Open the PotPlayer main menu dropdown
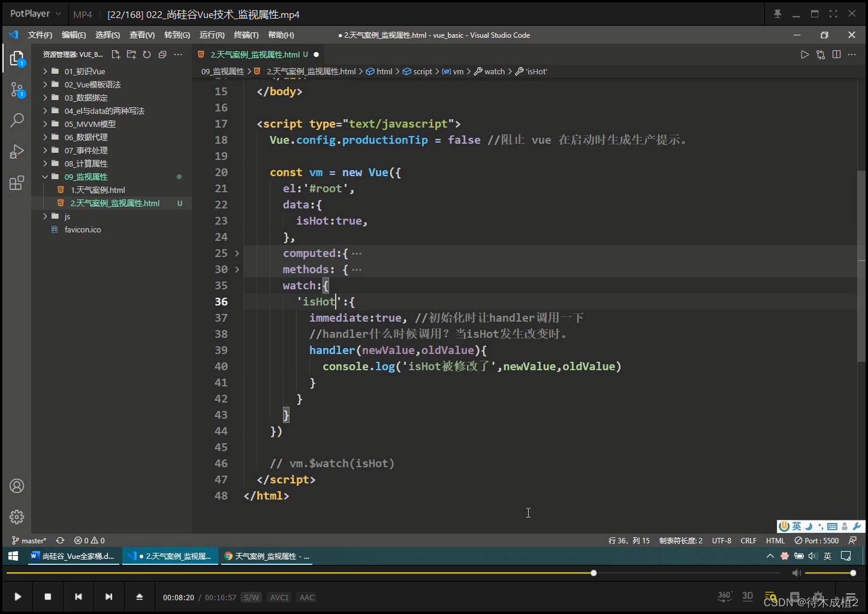 [35, 13]
